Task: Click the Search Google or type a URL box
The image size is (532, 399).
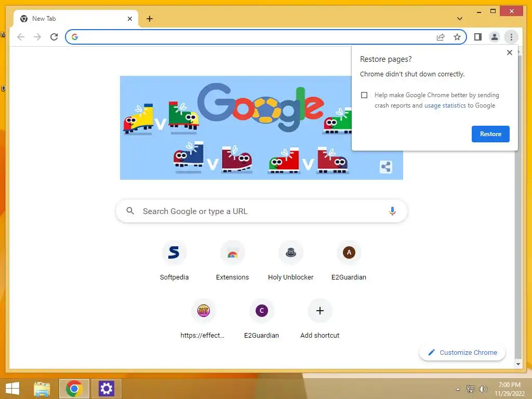Action: point(261,211)
